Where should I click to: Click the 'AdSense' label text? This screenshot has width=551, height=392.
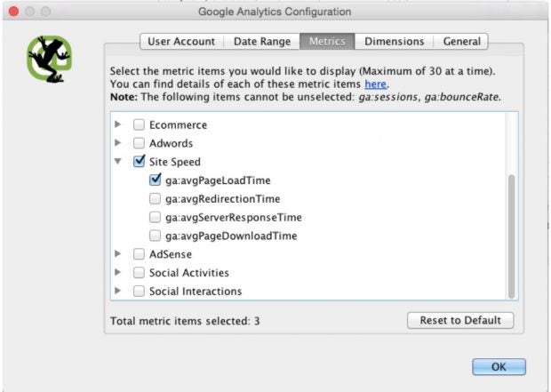171,254
